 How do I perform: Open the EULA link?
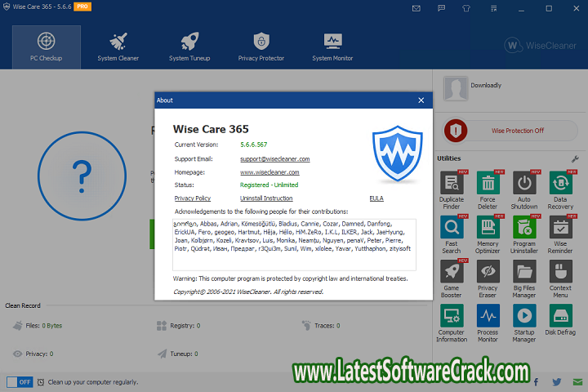[x=376, y=198]
